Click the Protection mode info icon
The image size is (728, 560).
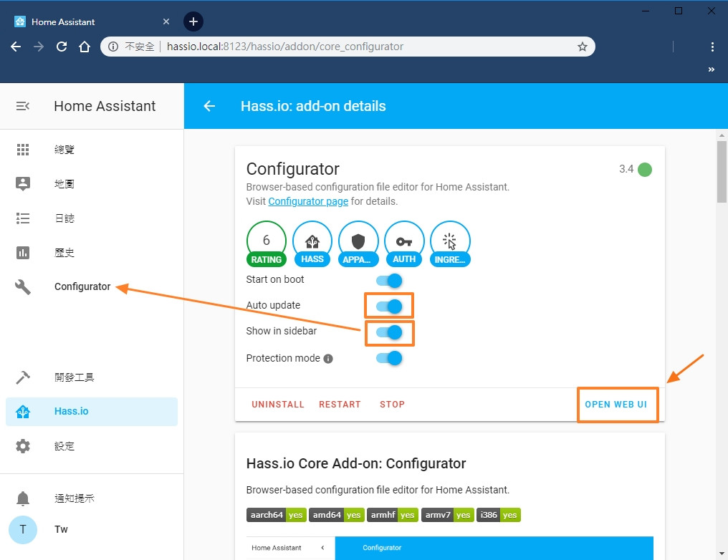[x=328, y=359]
